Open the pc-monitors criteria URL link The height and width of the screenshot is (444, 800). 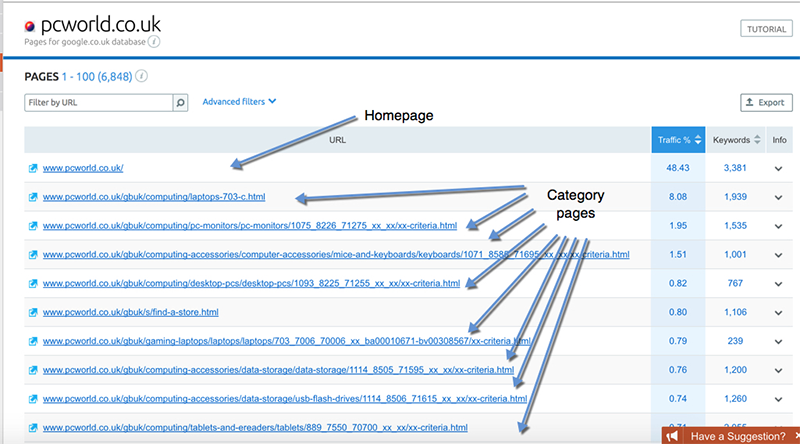[x=250, y=226]
